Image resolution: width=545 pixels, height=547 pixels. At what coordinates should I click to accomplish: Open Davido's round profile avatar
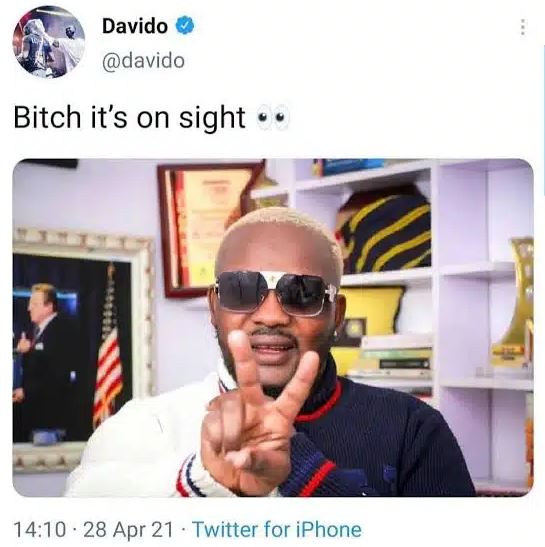49,42
